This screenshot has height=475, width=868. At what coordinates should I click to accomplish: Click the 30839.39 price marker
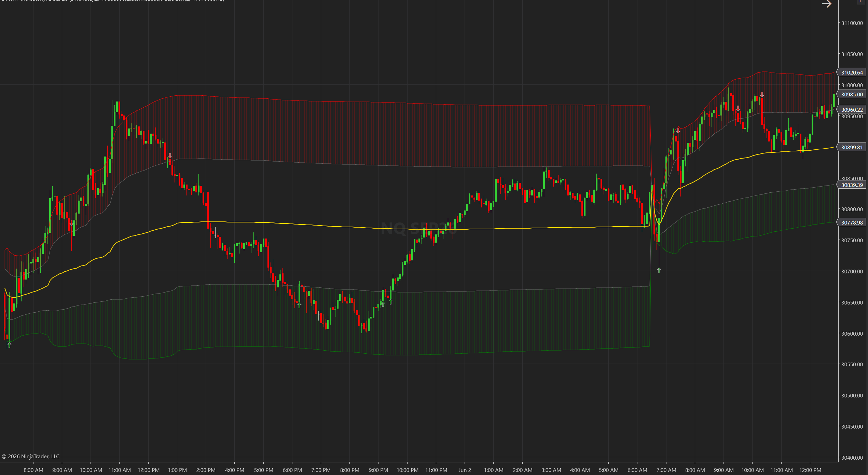point(851,185)
